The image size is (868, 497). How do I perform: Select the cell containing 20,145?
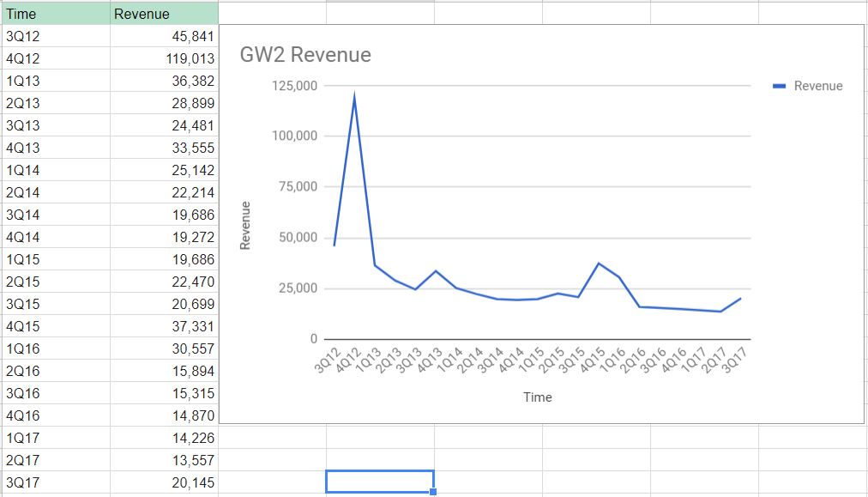pos(163,482)
